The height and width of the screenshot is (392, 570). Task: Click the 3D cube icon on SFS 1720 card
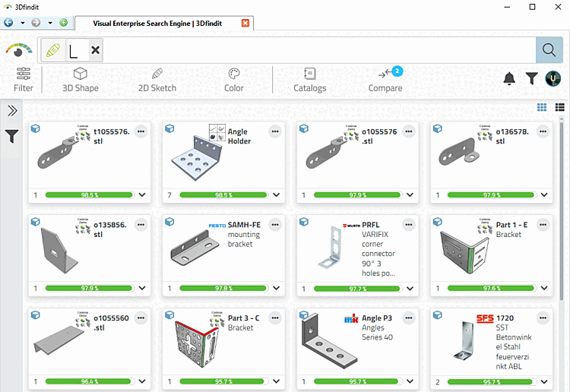[x=438, y=315]
